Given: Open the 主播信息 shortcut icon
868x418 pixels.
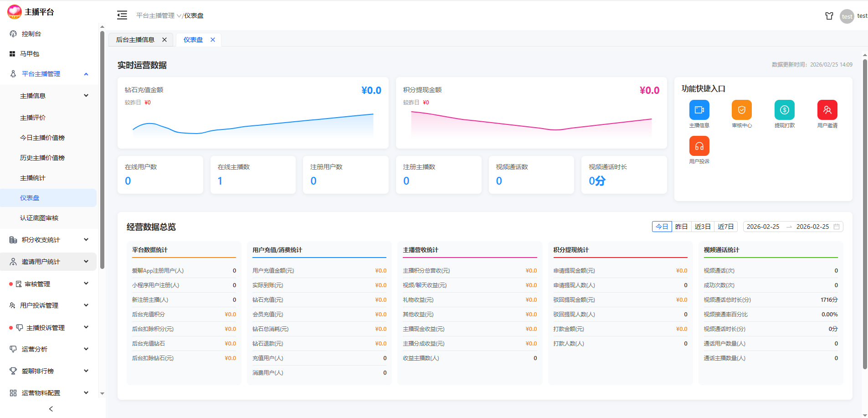Looking at the screenshot, I should [699, 110].
